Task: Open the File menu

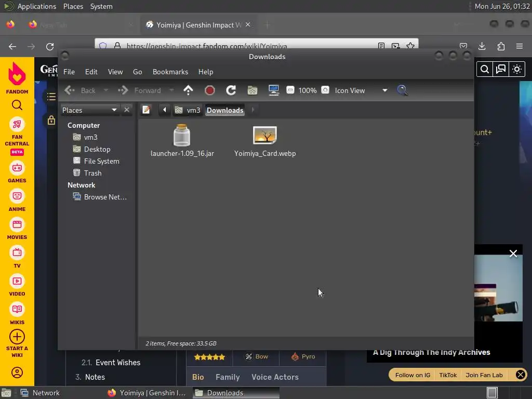Action: click(x=69, y=72)
